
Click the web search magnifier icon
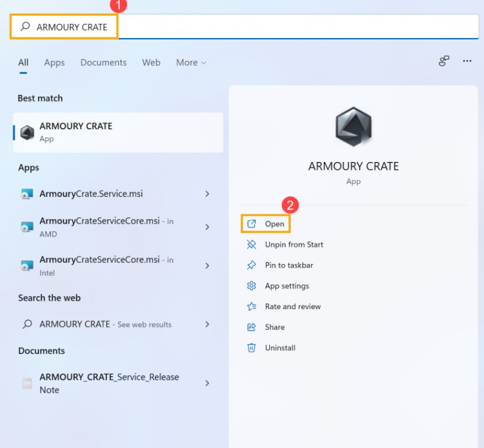click(27, 324)
